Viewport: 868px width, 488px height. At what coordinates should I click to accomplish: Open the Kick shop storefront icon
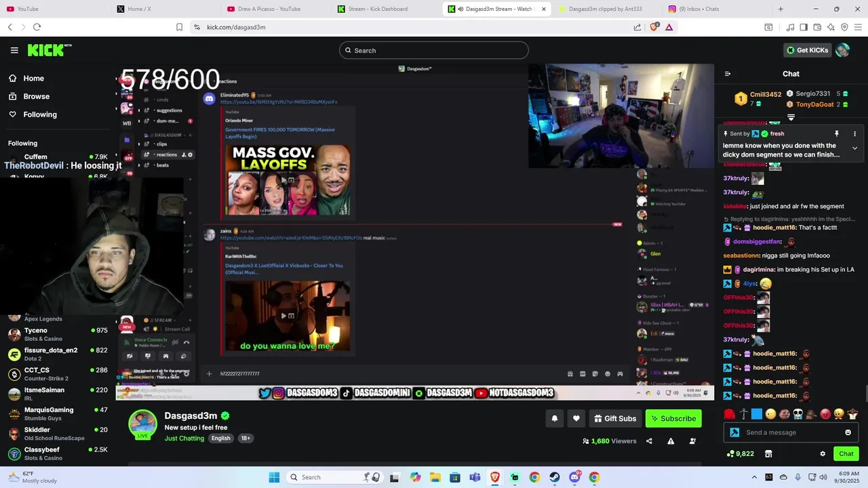(768, 454)
